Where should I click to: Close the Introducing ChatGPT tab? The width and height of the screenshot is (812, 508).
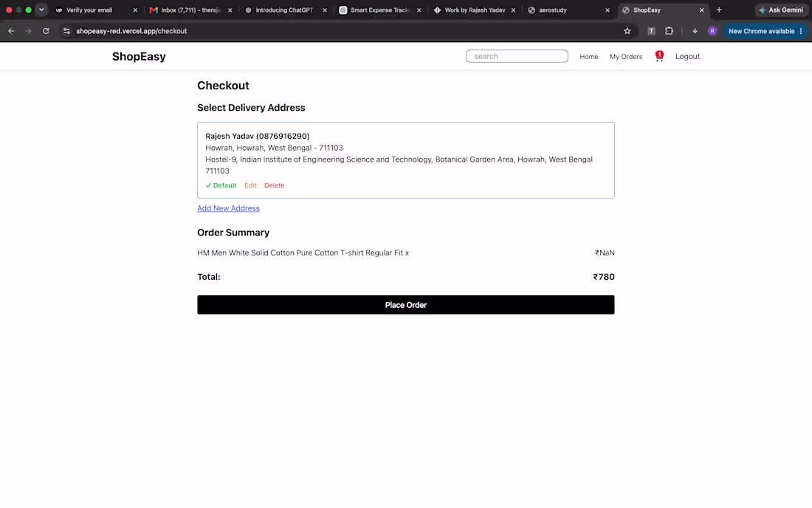pos(325,10)
